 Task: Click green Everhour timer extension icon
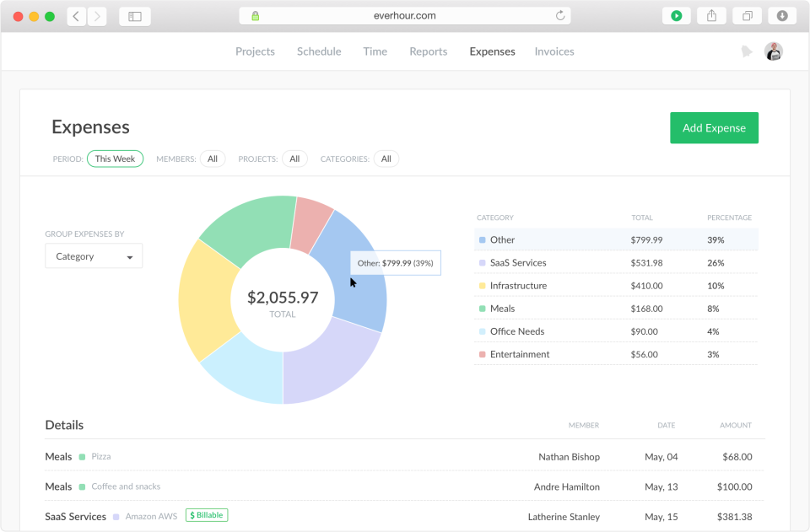coord(676,16)
